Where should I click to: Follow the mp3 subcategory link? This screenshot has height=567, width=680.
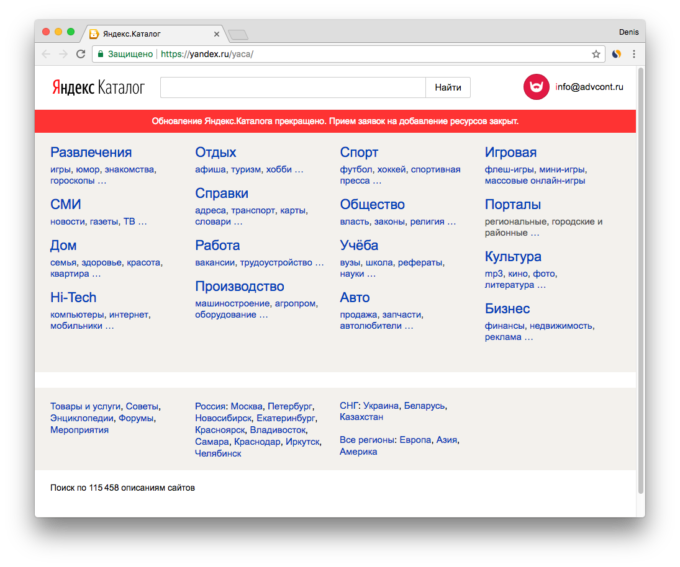point(494,274)
